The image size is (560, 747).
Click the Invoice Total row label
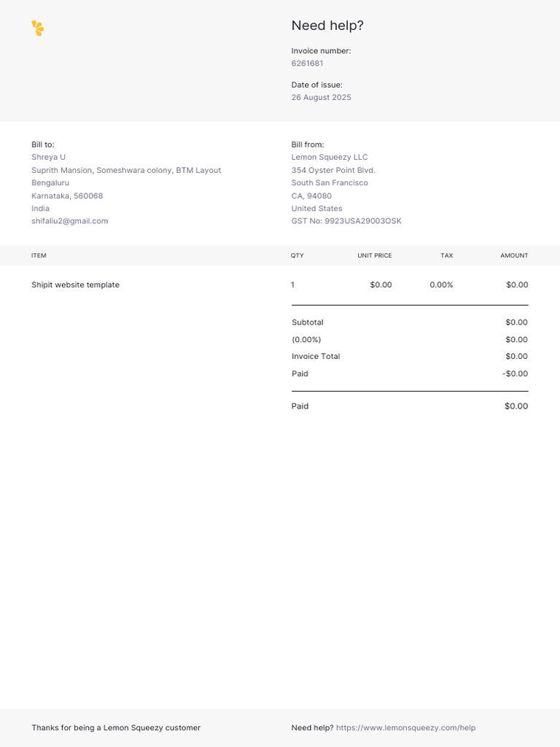[316, 357]
